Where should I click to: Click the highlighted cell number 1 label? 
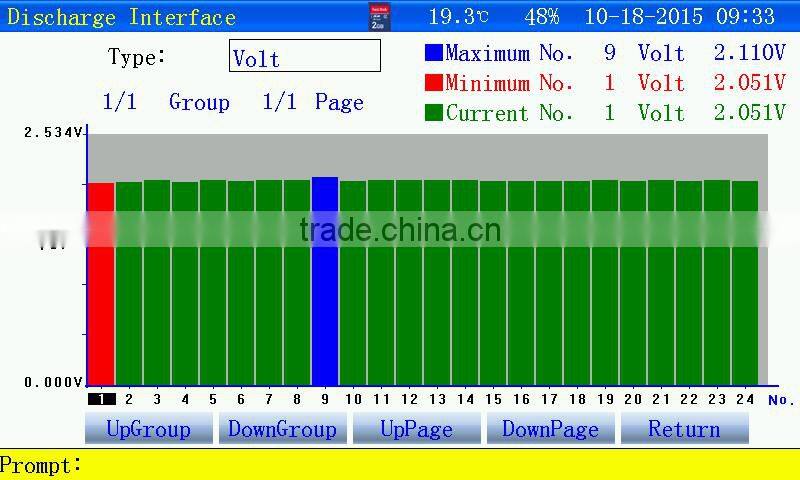tap(102, 399)
